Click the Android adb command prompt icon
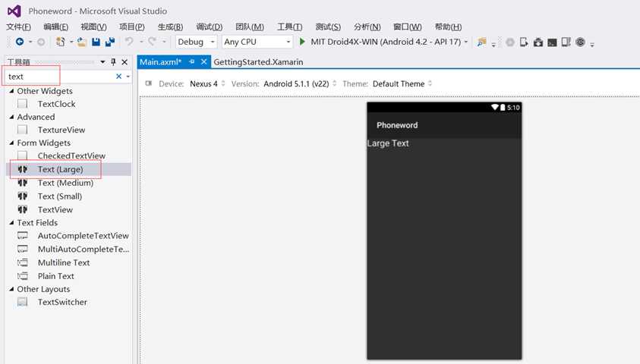The height and width of the screenshot is (364, 640). tap(552, 42)
